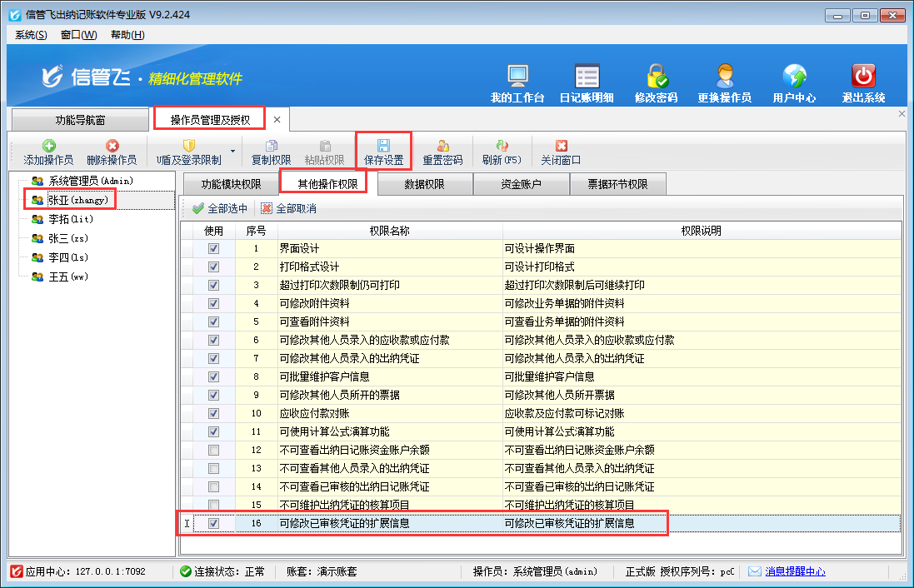Open My Workbench (我的工作台) monitor icon
Viewport: 914px width, 588px height.
(517, 76)
